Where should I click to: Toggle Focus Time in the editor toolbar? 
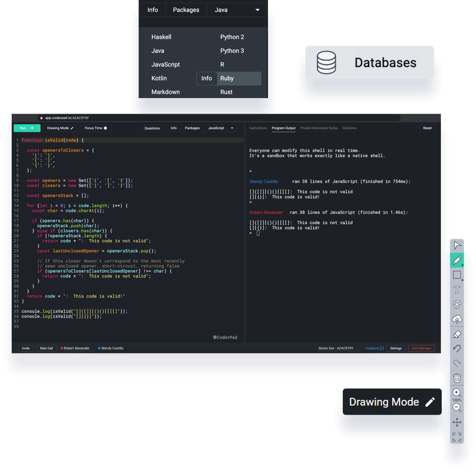(x=96, y=128)
